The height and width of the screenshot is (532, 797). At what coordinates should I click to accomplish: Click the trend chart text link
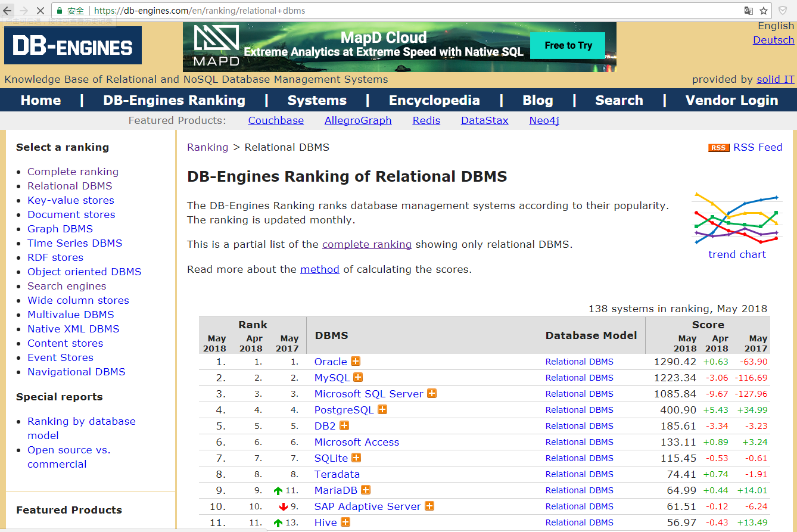[737, 254]
